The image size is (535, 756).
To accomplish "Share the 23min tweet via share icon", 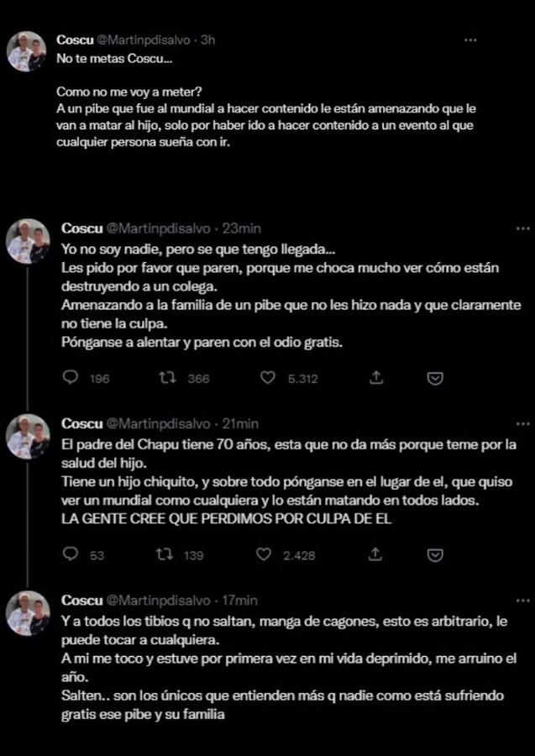I will pos(376,377).
